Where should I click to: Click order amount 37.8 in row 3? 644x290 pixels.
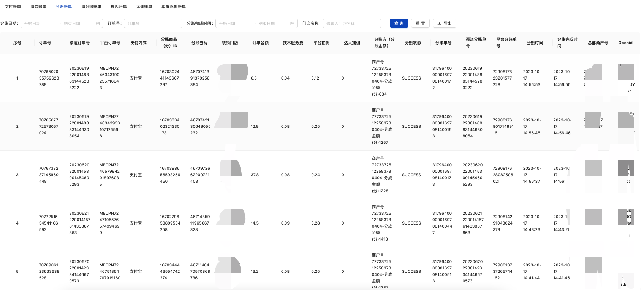pyautogui.click(x=255, y=175)
